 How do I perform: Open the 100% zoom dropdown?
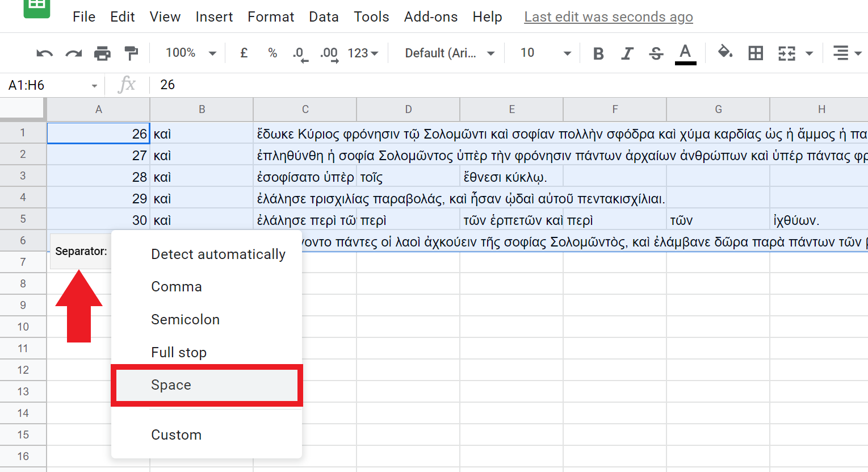pos(191,53)
